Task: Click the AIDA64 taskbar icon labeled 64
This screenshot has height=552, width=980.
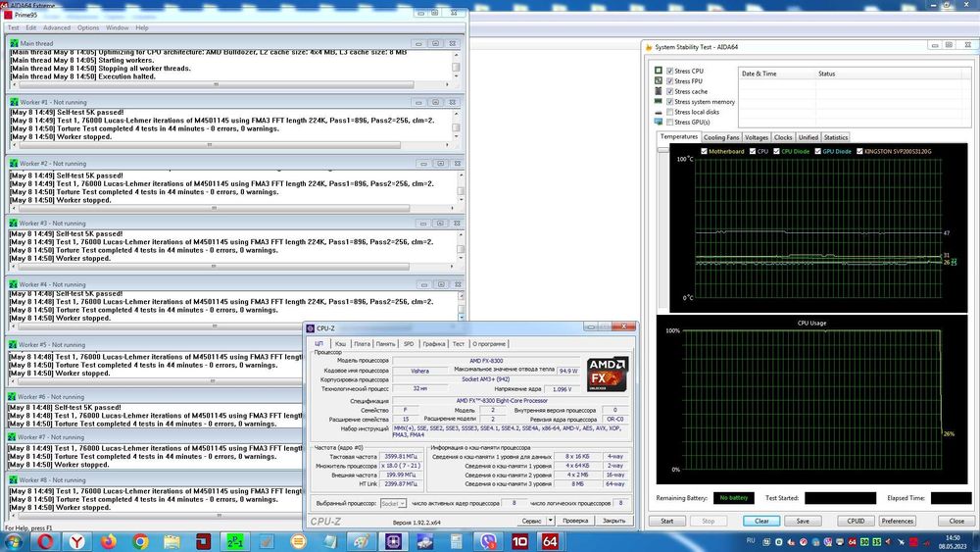Action: 550,540
